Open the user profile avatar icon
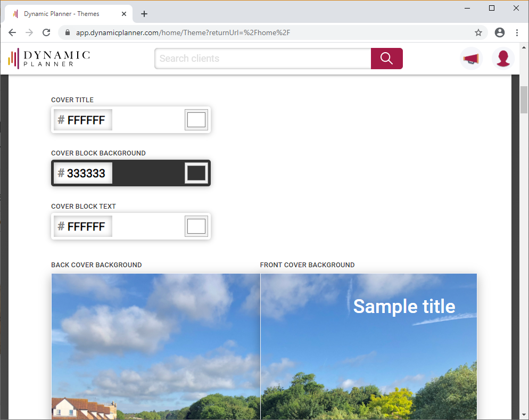The height and width of the screenshot is (420, 529). click(503, 59)
